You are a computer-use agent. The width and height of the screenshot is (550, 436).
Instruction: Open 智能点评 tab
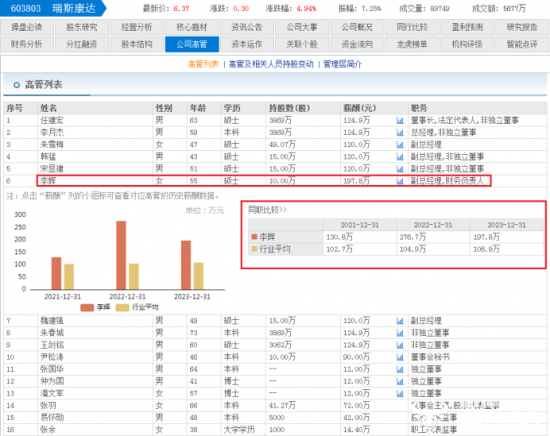[522, 44]
